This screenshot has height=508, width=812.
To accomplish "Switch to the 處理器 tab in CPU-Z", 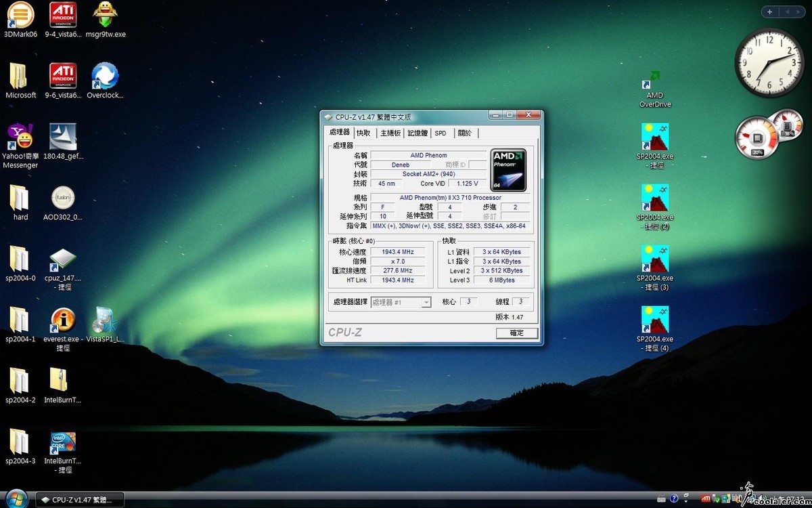I will coord(339,133).
